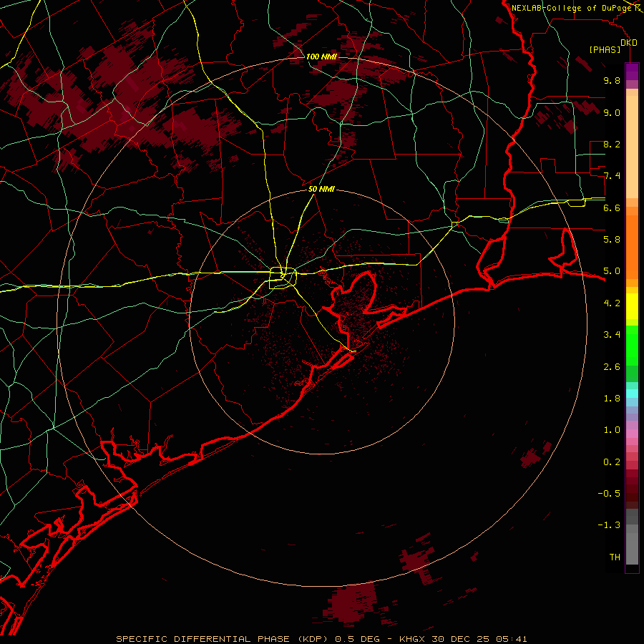Click the "3.4" scale value
This screenshot has width=644, height=644.
(612, 335)
